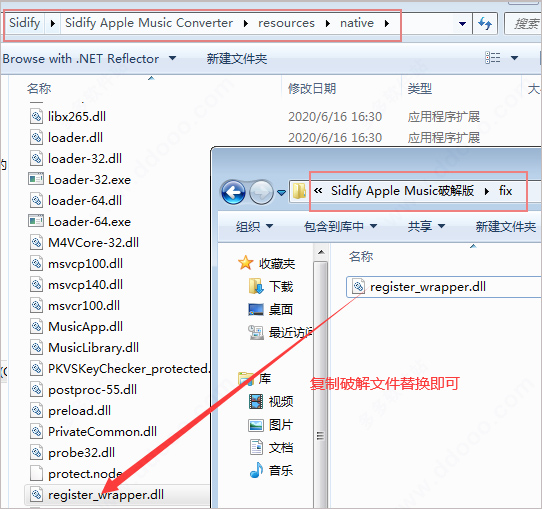Open the 共享 share dropdown menu
This screenshot has height=509, width=542.
[x=426, y=226]
